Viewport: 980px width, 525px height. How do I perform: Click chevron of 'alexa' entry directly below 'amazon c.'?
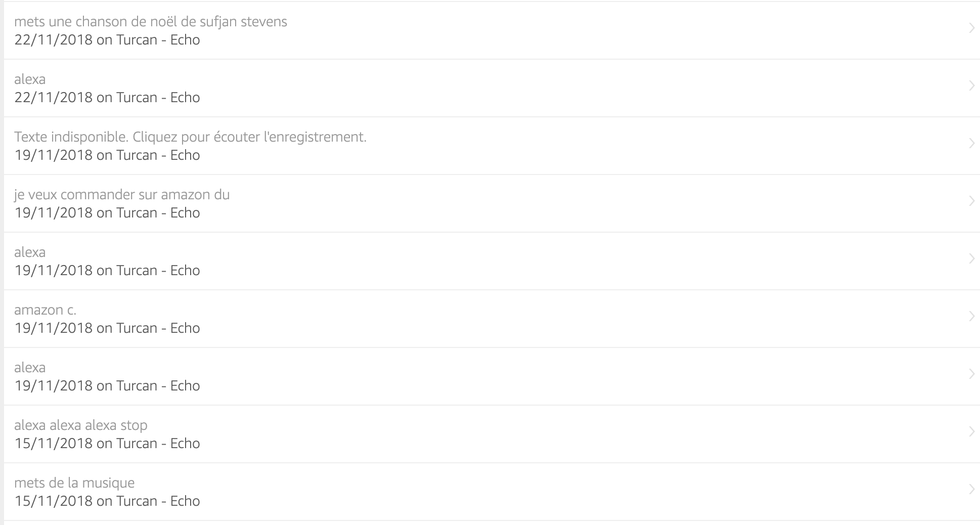971,374
